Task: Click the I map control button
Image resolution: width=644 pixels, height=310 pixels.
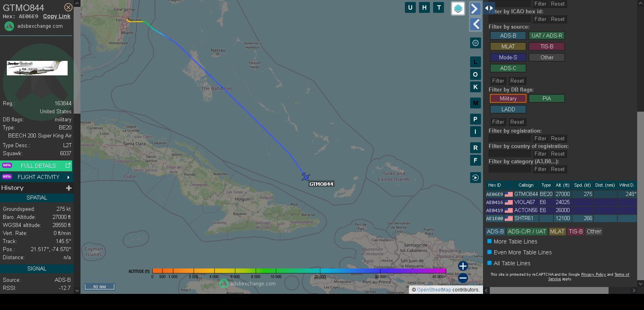Action: [475, 132]
